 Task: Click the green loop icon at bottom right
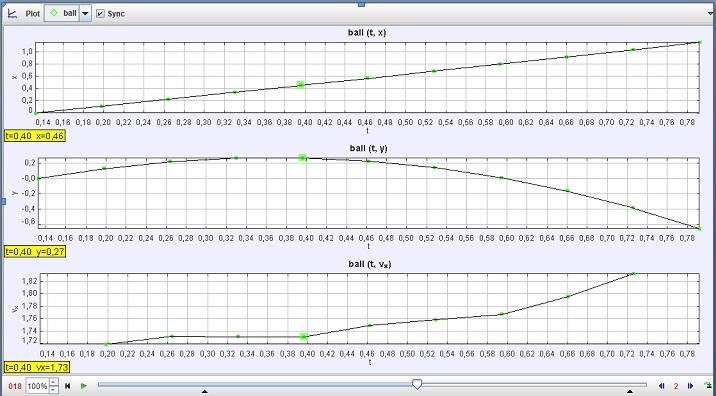pyautogui.click(x=708, y=386)
